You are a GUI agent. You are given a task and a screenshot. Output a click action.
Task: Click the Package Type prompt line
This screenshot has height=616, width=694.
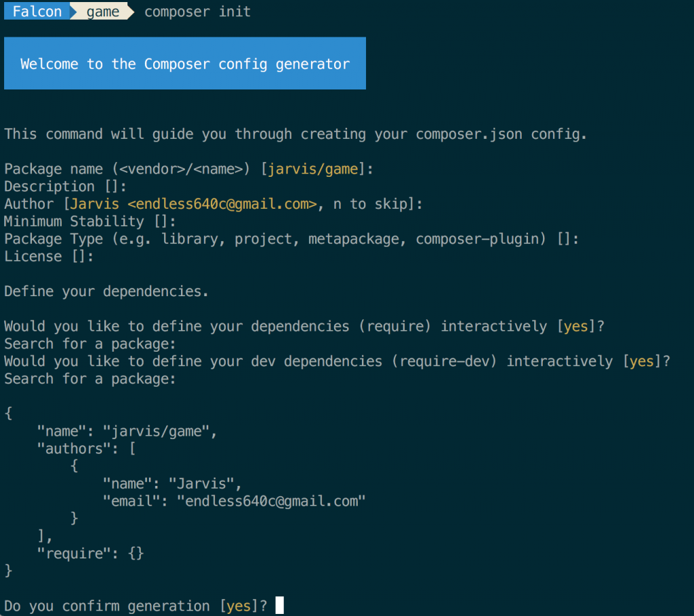tap(291, 239)
